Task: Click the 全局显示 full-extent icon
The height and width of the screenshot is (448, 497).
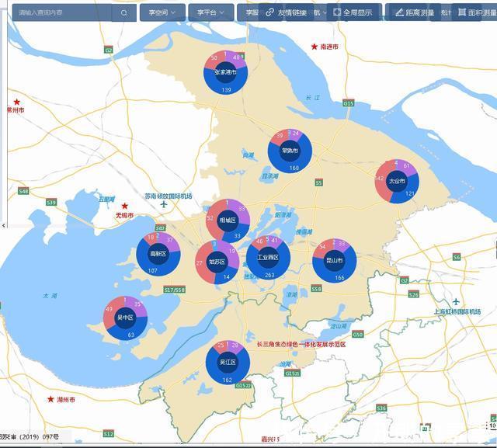Action: [x=337, y=12]
